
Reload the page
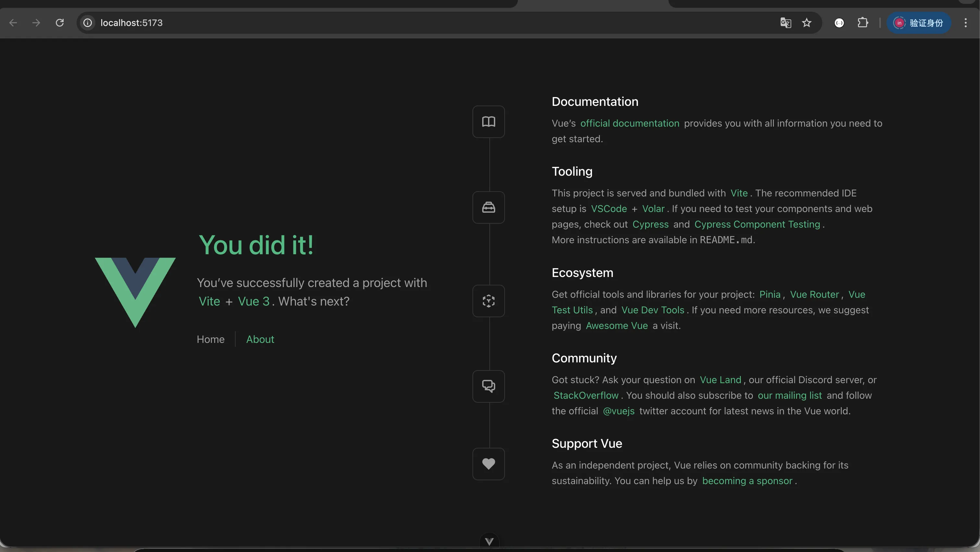[60, 23]
